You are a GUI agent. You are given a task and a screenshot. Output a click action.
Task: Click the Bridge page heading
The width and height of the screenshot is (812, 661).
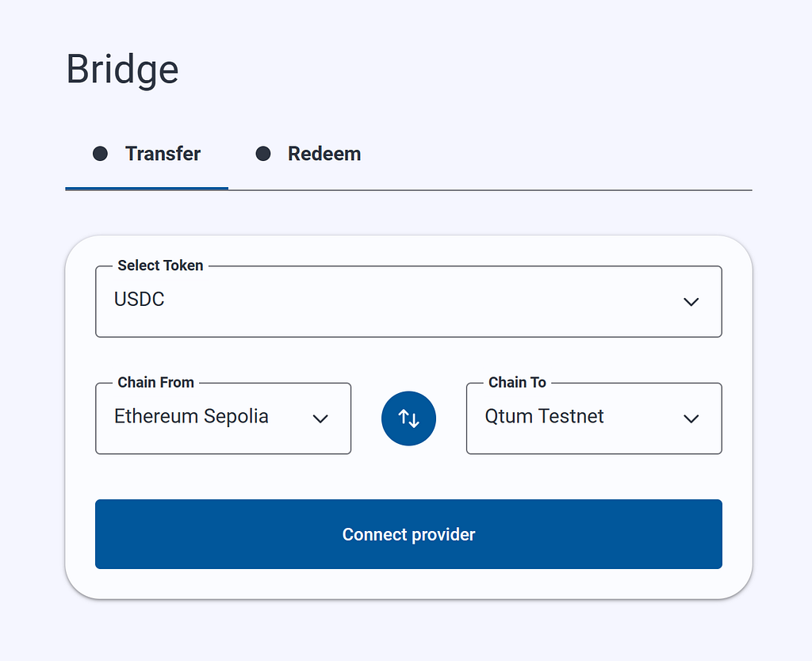click(x=122, y=70)
